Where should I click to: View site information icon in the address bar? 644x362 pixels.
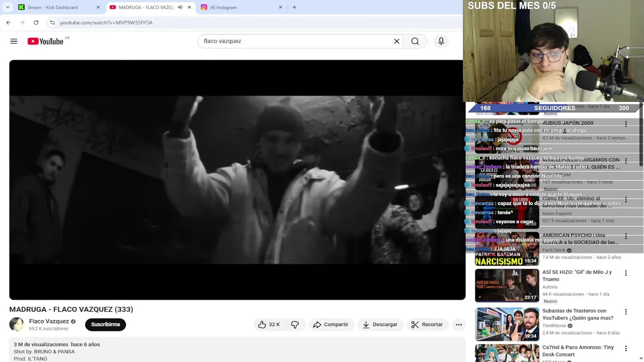point(52,23)
